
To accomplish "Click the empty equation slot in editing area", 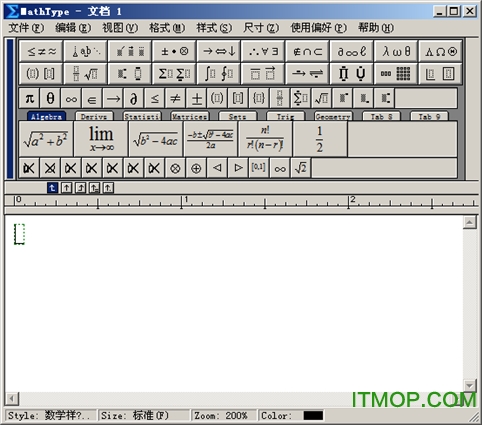I will pos(19,234).
